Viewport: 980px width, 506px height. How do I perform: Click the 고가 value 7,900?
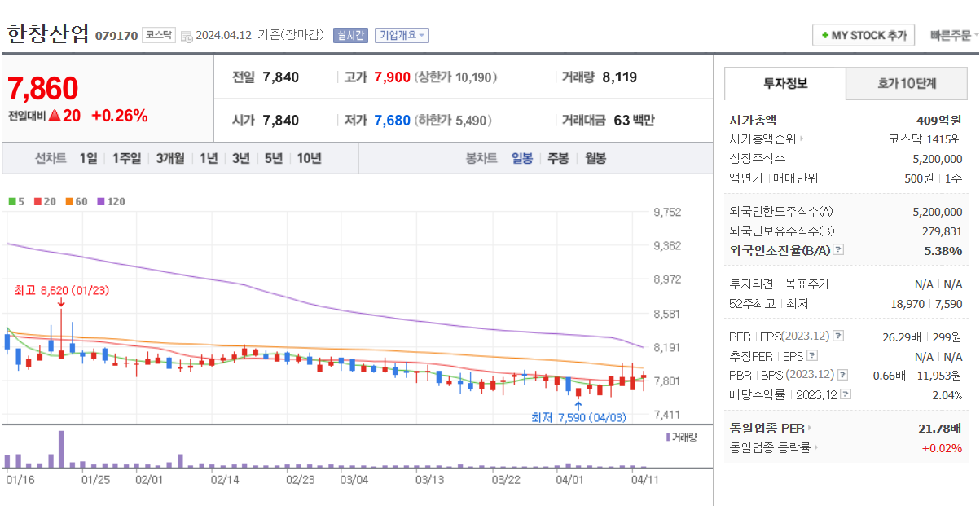392,77
